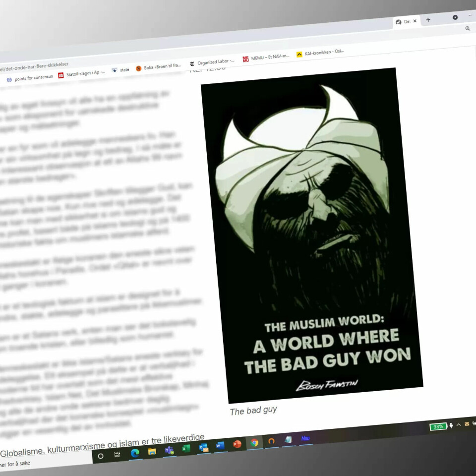Open the 'KAI-kronikken - Osl...' bookmark
Screen dimensions: 476x476
[320, 53]
